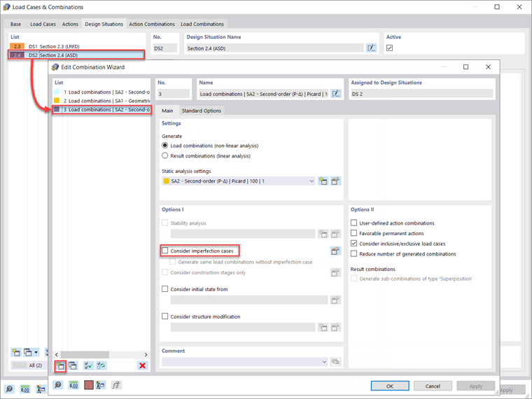The image size is (532, 399).
Task: Click the new stability analysis settings icon
Action: coord(323,234)
